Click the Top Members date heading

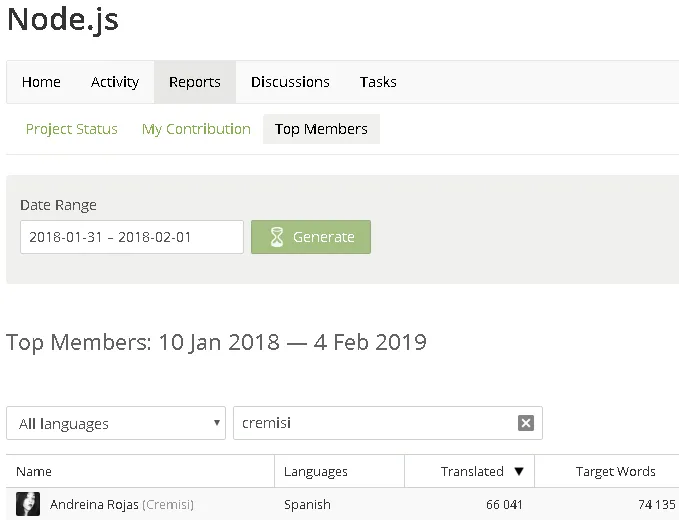coord(216,342)
